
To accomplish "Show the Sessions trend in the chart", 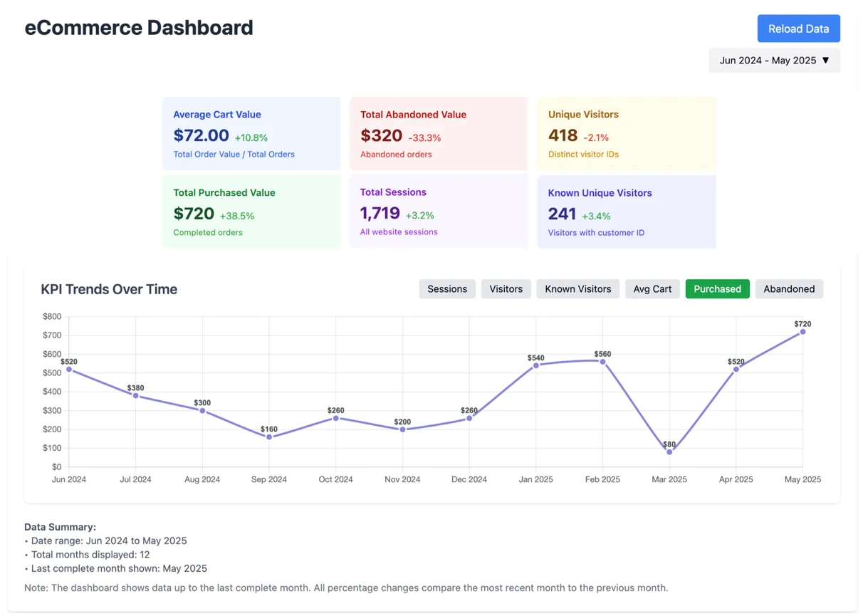I will point(447,289).
